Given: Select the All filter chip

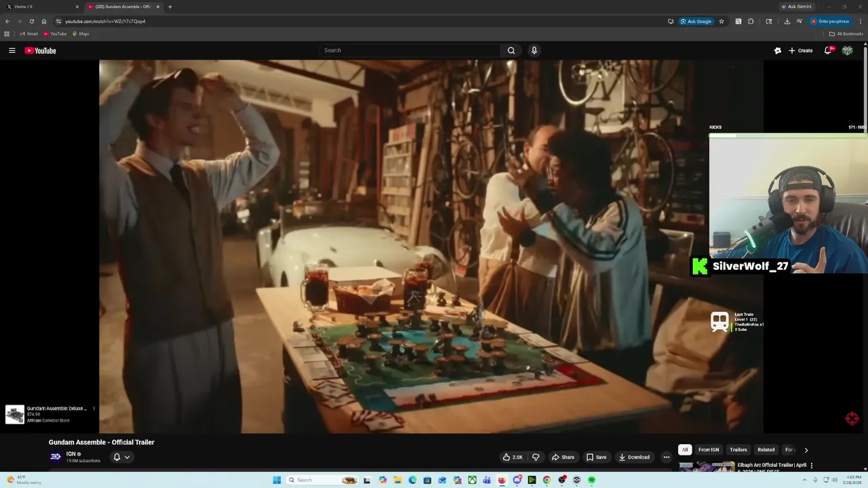Looking at the screenshot, I should (685, 450).
